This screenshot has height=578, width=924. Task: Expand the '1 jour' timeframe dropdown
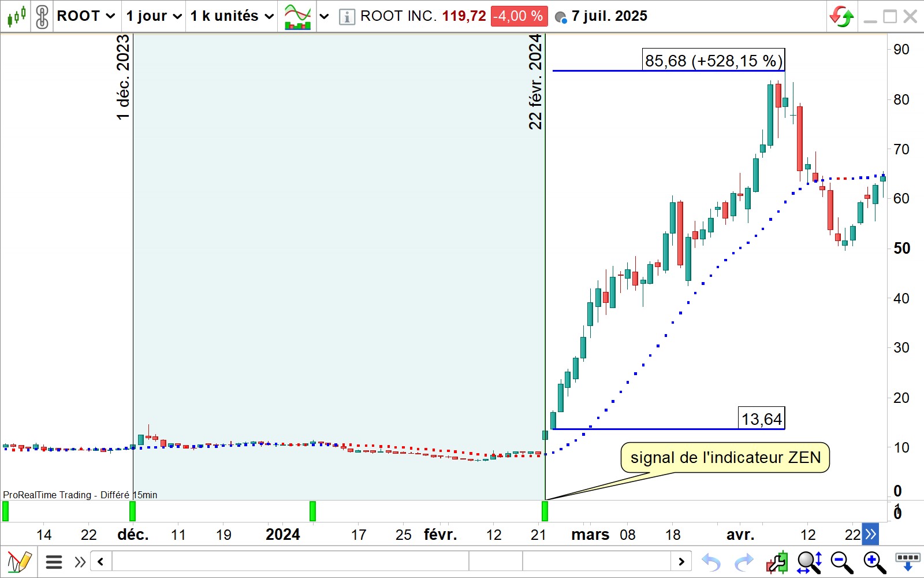154,16
